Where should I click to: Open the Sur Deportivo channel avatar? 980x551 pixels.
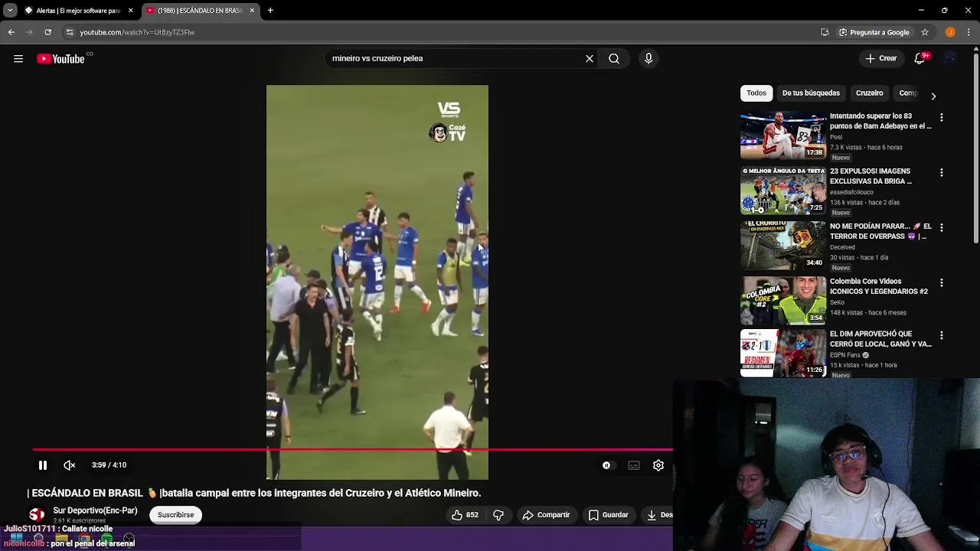click(37, 515)
